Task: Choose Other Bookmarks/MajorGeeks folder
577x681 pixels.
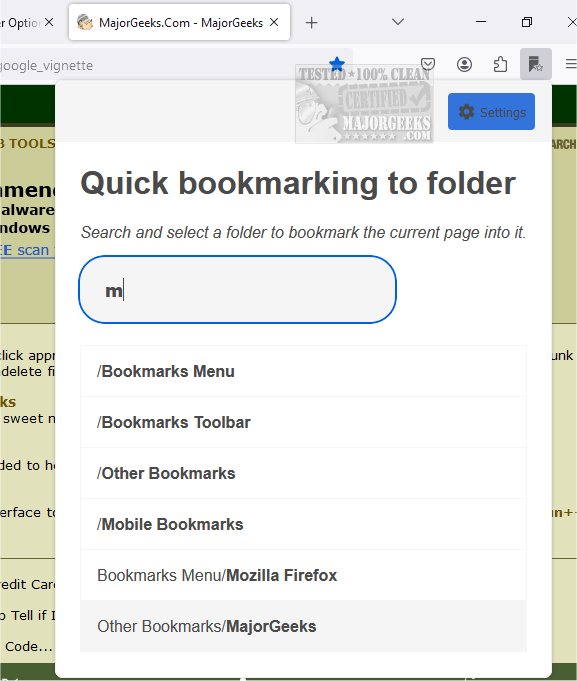Action: [x=303, y=626]
